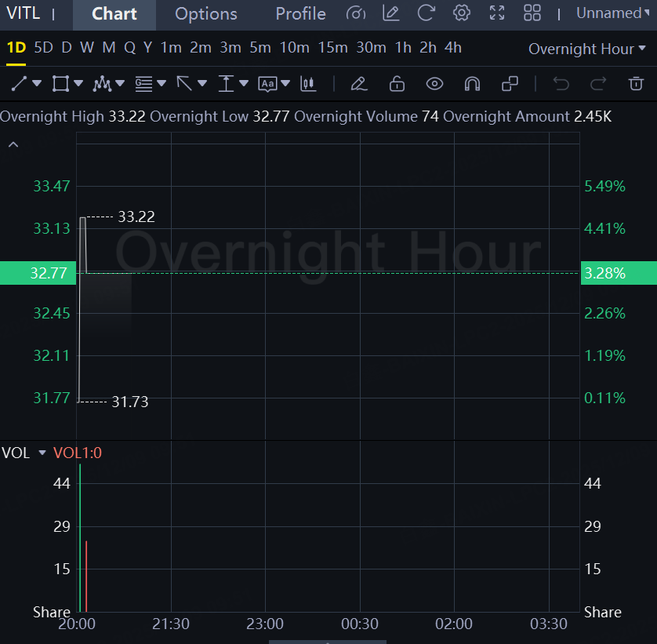Choose the 15m interval

(332, 48)
